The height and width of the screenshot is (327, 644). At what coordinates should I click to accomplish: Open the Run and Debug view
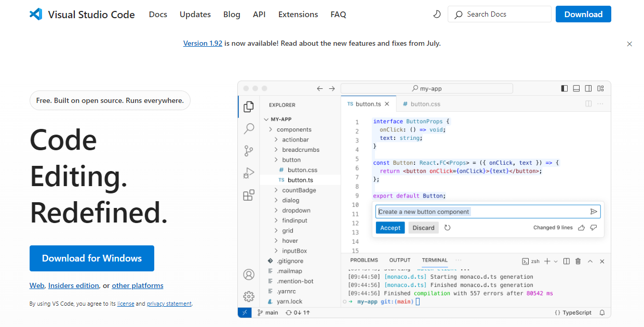tap(249, 172)
